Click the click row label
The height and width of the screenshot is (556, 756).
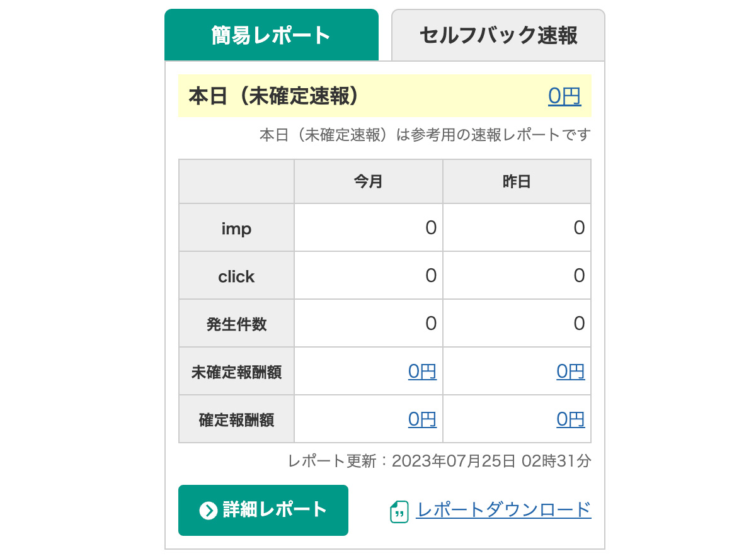click(x=236, y=276)
